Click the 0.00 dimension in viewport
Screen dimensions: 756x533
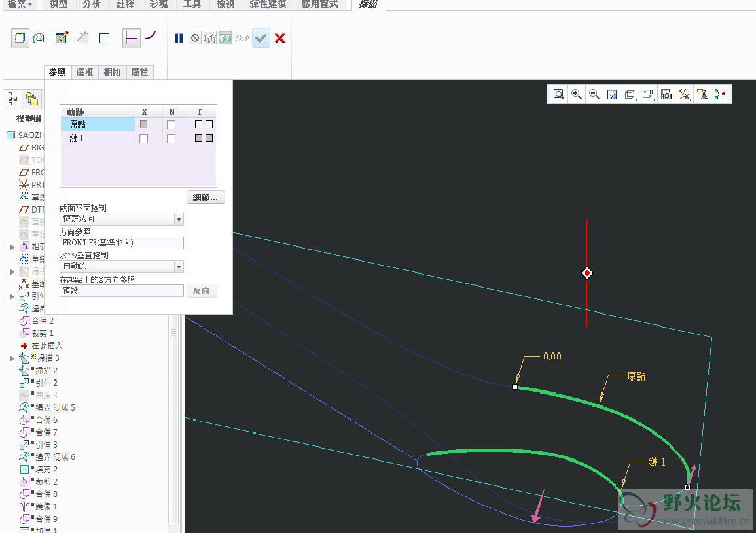coord(552,357)
